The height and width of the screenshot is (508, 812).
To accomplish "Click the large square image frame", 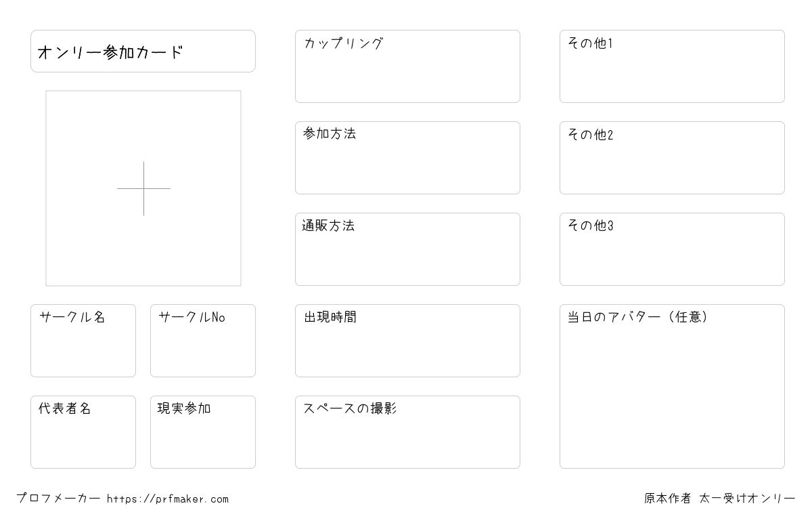I will pyautogui.click(x=143, y=188).
